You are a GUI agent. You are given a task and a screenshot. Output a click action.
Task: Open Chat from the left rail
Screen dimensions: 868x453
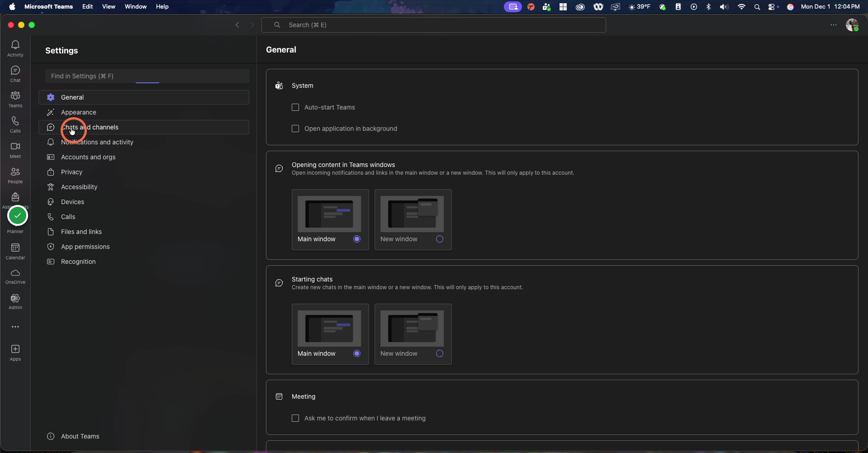click(x=15, y=74)
